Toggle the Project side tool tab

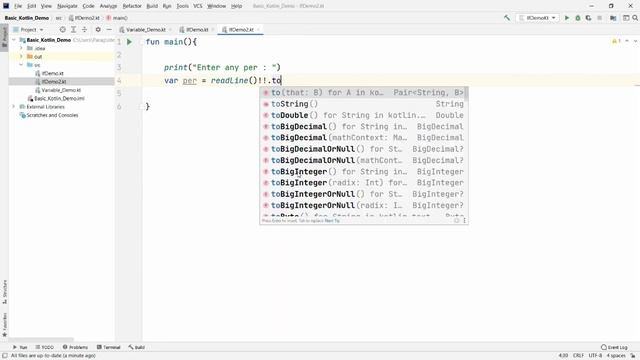(4, 37)
